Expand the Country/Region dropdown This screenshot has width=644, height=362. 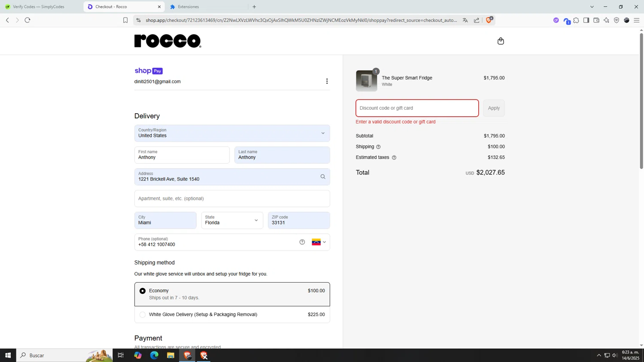click(x=232, y=133)
